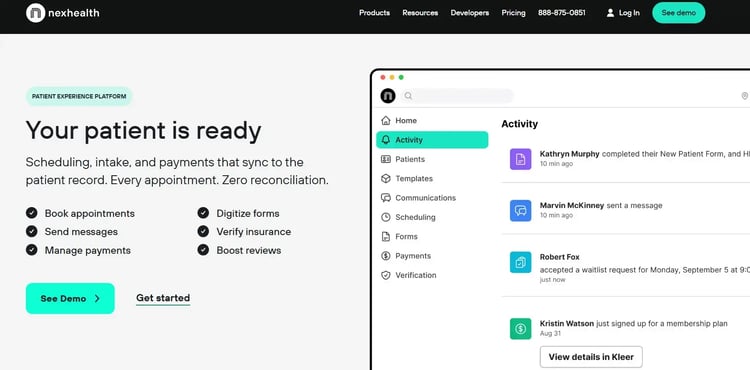Click the Activity bell icon
The height and width of the screenshot is (370, 750).
[386, 140]
